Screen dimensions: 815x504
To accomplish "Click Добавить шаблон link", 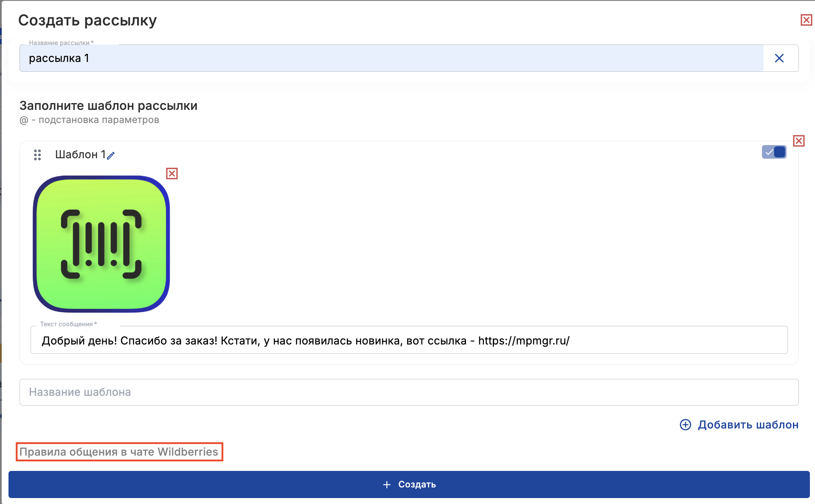I will [739, 425].
